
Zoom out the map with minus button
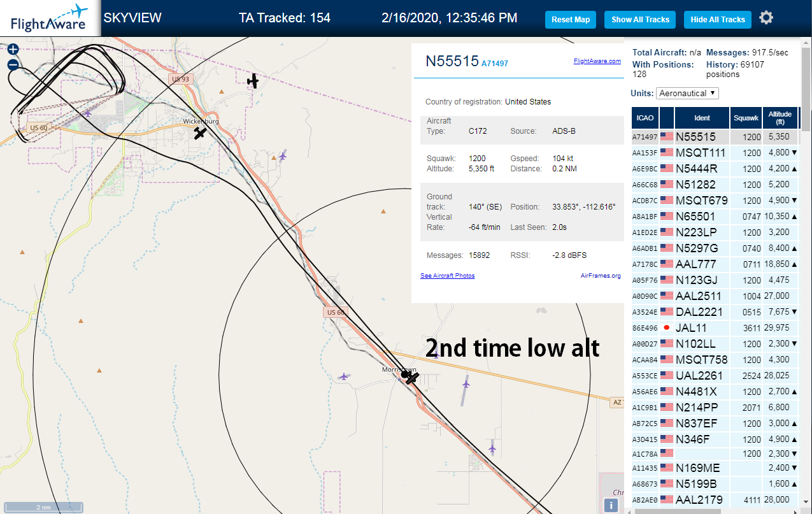(13, 64)
